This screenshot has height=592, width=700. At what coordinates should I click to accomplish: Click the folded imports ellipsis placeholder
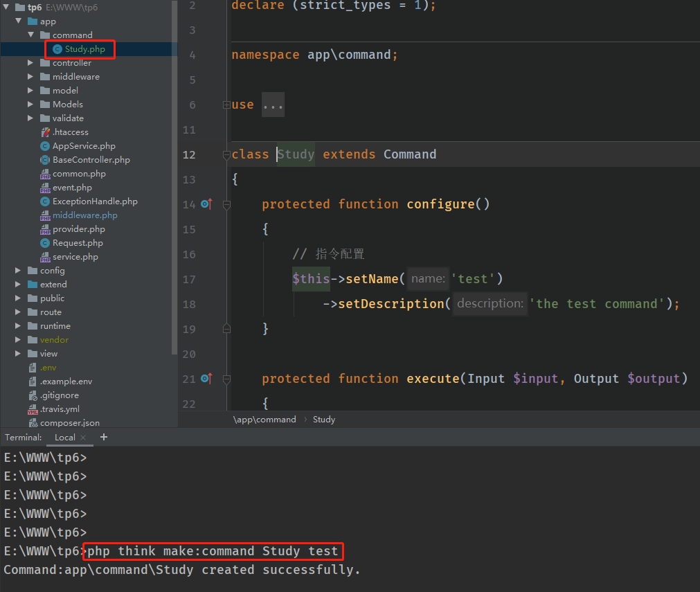point(273,105)
